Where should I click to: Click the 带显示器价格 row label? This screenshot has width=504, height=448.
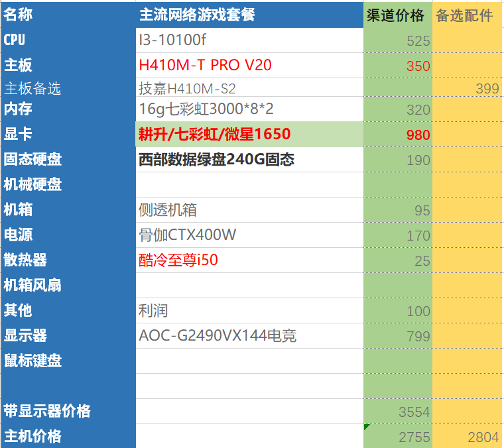click(68, 411)
